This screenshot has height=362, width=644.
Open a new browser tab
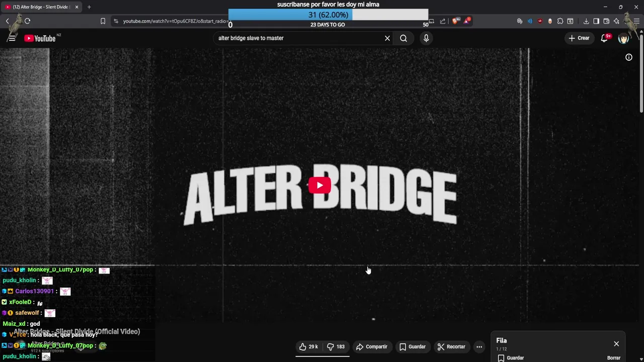coord(89,7)
